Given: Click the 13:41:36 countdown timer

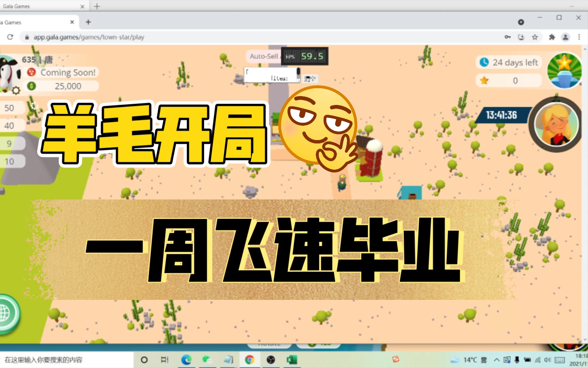Looking at the screenshot, I should (501, 115).
